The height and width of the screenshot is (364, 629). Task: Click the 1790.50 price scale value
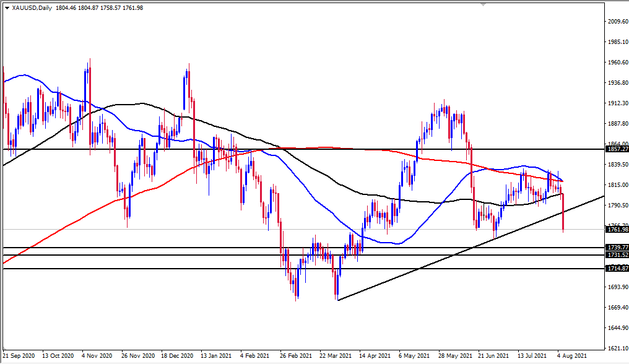(x=618, y=205)
